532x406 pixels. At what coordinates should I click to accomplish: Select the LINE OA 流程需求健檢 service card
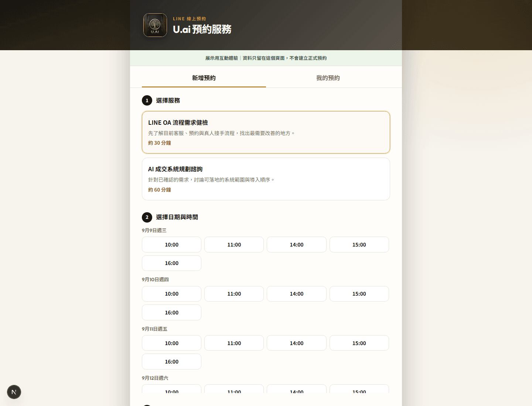coord(266,132)
